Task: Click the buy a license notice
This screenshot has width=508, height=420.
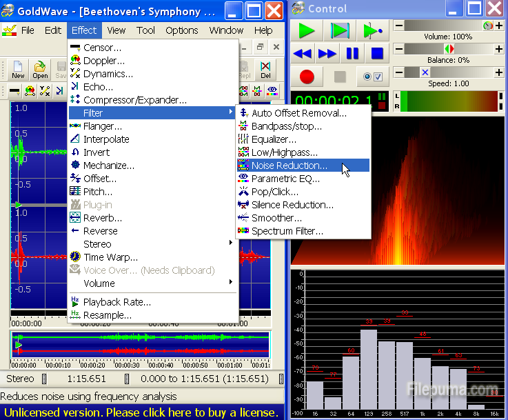Action: coord(141,412)
